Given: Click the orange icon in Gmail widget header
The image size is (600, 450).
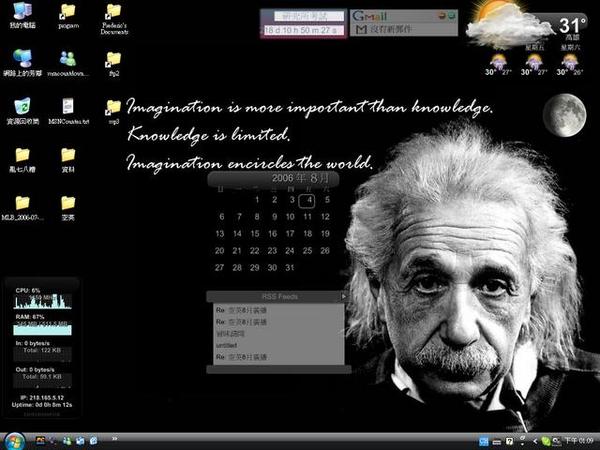Looking at the screenshot, I should (x=442, y=16).
